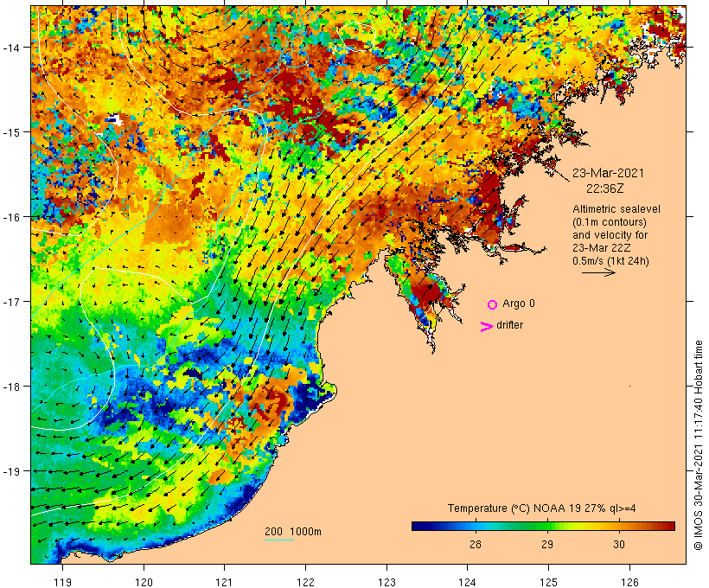The width and height of the screenshot is (709, 588).
Task: Click the IMOS copyright timestamp text
Action: pyautogui.click(x=698, y=445)
